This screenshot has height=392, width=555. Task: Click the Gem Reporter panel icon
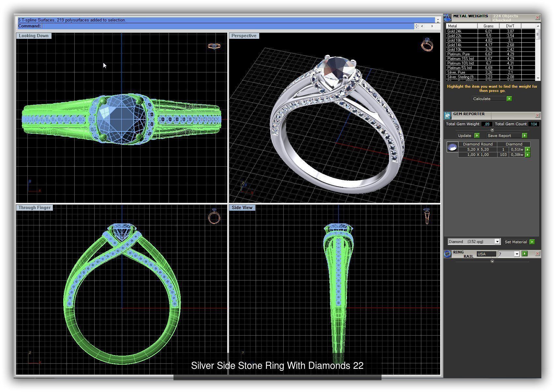447,115
